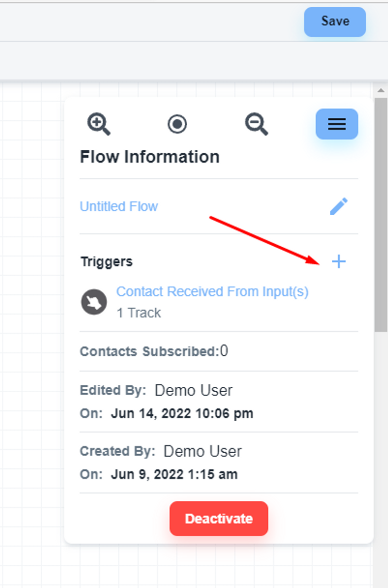Zoom in on the flow canvas
The width and height of the screenshot is (388, 588).
click(x=99, y=124)
